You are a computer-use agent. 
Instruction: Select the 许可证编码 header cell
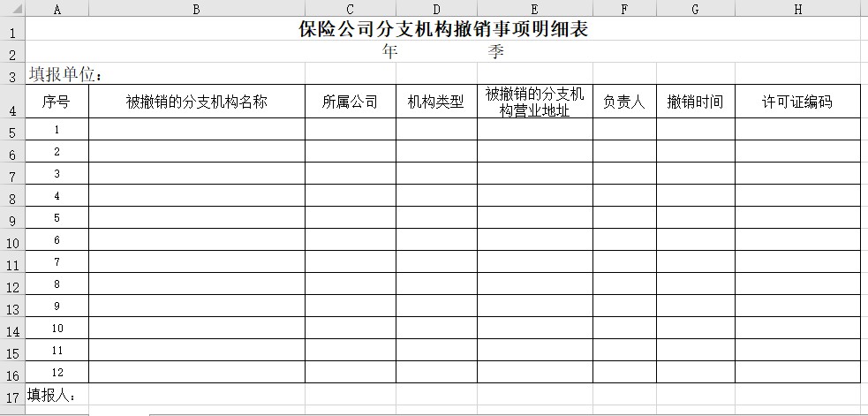pyautogui.click(x=797, y=102)
